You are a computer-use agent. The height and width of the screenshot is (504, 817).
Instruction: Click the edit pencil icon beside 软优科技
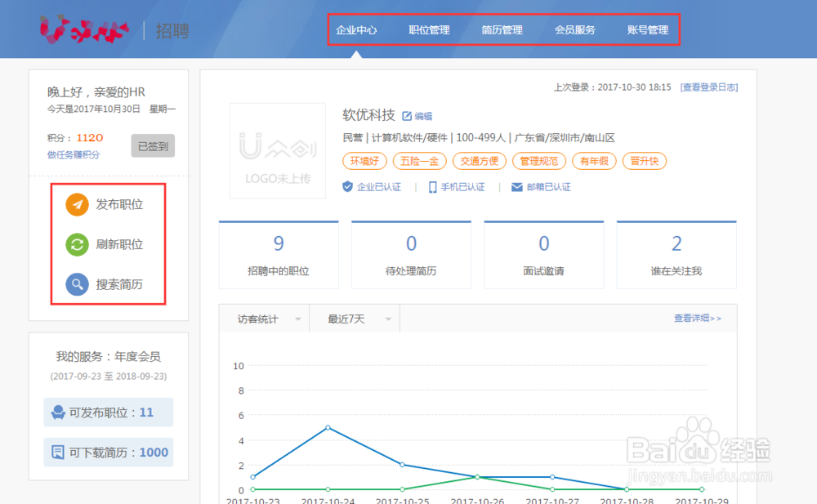click(x=407, y=116)
